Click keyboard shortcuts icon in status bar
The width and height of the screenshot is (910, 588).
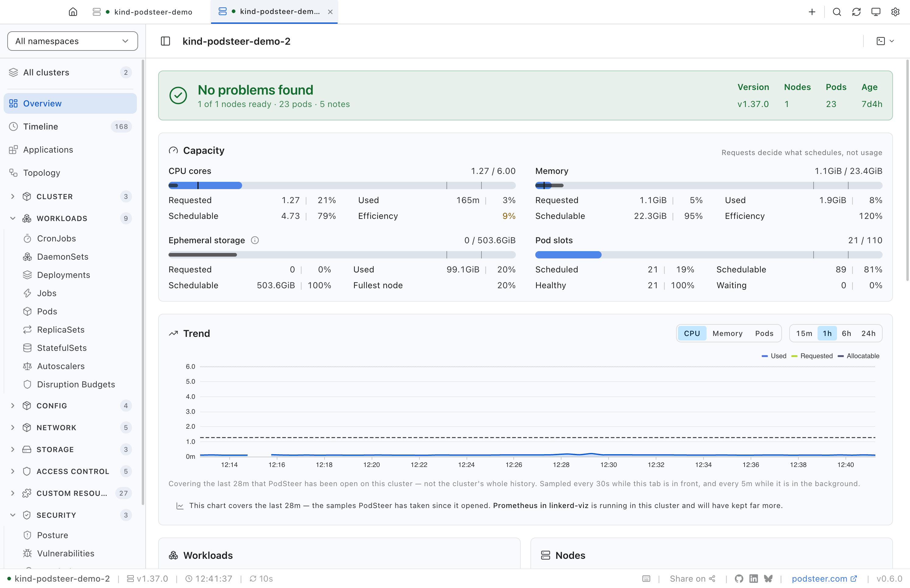pos(646,579)
